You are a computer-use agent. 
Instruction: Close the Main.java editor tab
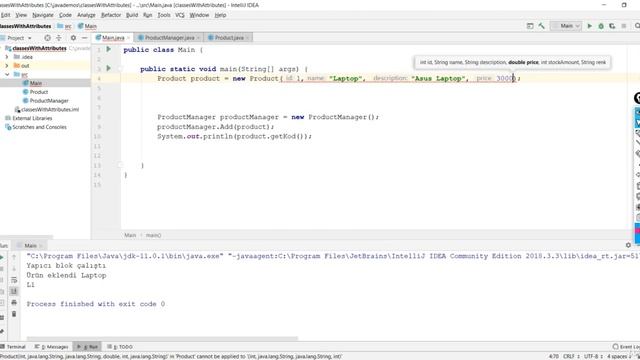pos(129,38)
